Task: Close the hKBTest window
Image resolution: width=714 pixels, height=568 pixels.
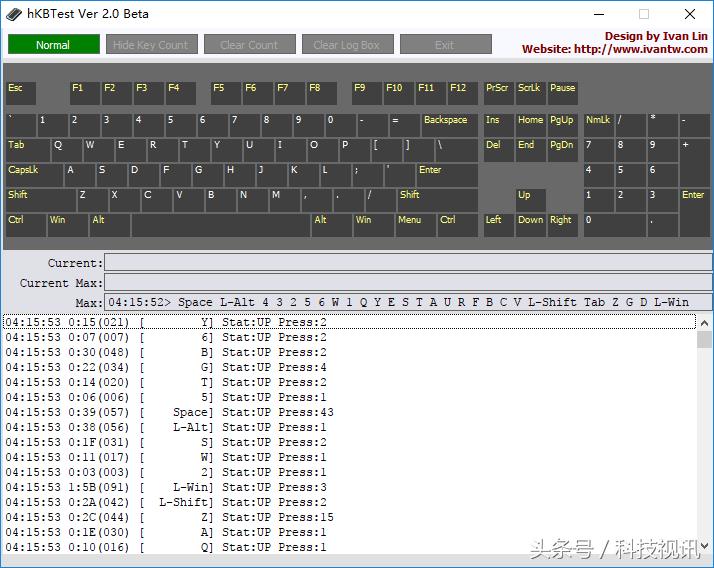Action: pyautogui.click(x=690, y=14)
